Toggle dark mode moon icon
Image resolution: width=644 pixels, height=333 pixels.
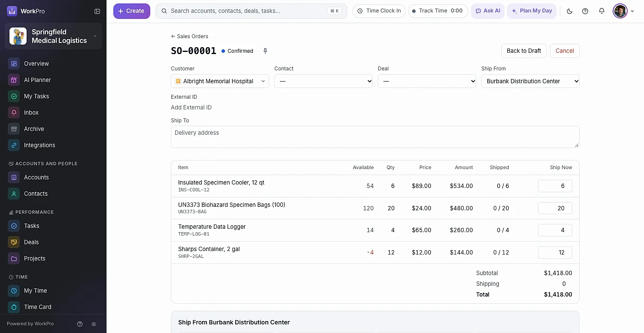[x=570, y=11]
